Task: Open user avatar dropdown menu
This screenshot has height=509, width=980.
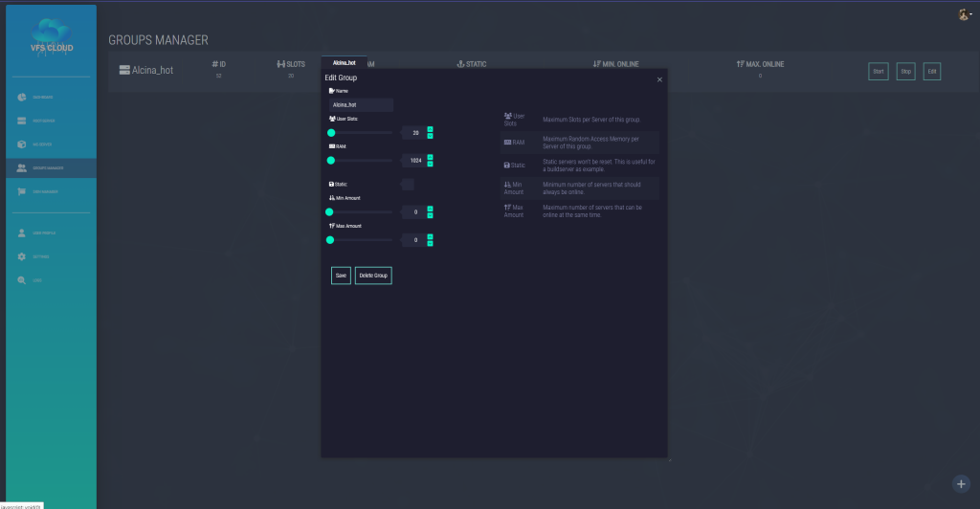Action: 964,14
